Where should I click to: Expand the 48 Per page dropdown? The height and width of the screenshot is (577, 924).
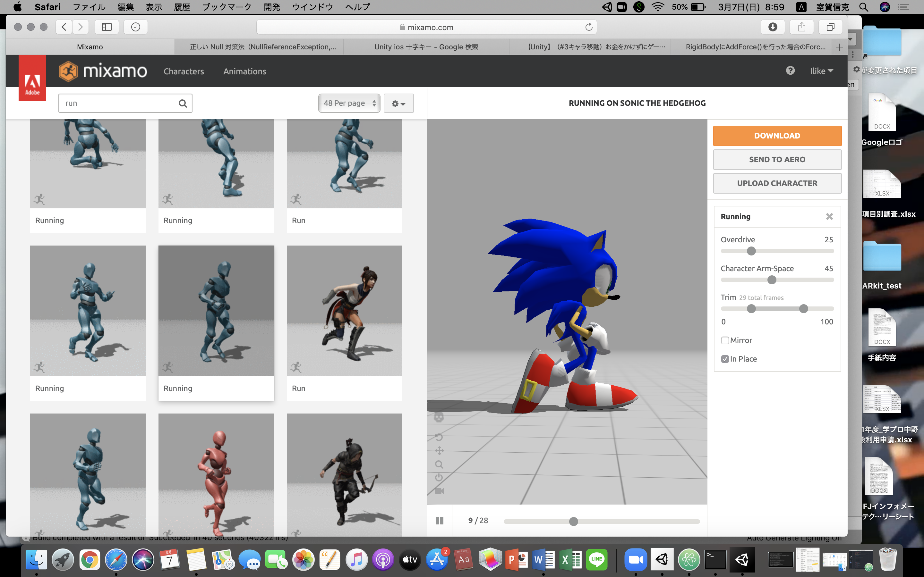[x=348, y=103]
